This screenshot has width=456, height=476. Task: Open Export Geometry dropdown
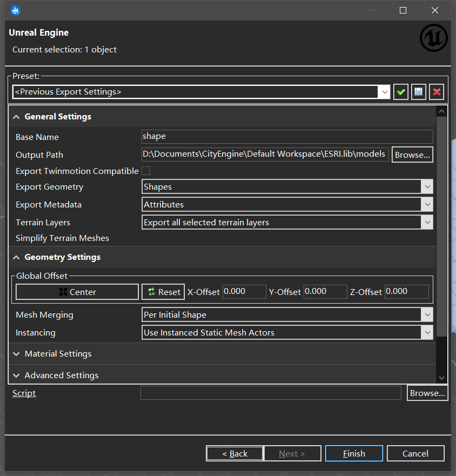427,186
